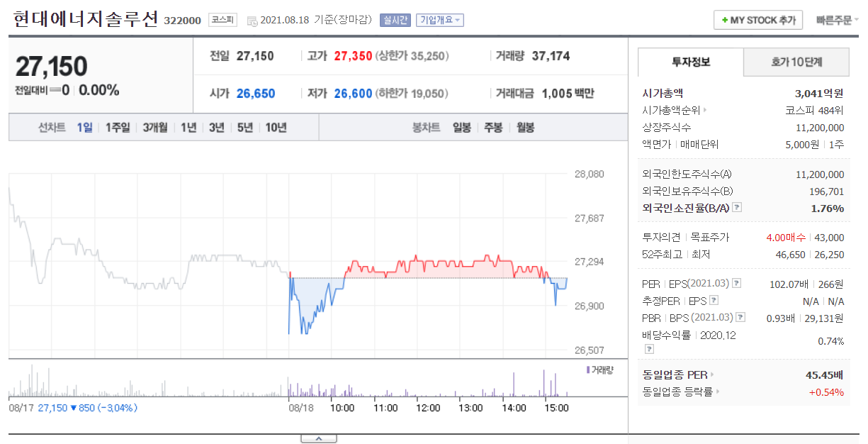Click 거래량 purple legend marker
This screenshot has width=868, height=444.
click(x=588, y=370)
